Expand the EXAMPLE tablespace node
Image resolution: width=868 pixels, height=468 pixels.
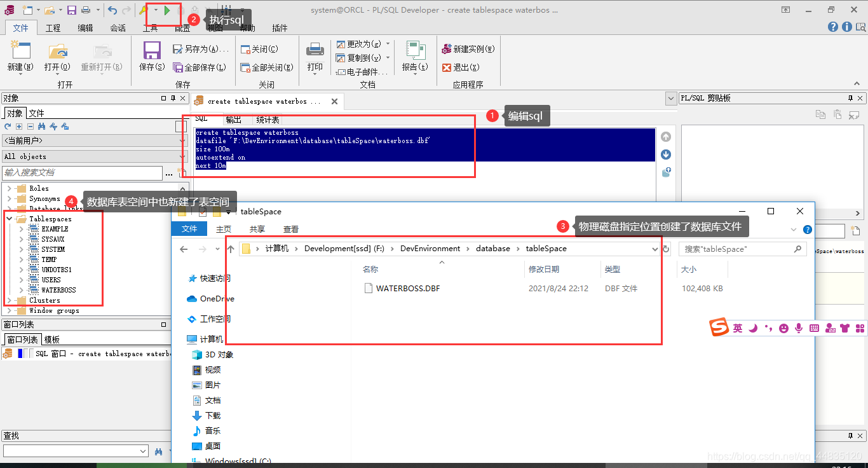(x=21, y=229)
